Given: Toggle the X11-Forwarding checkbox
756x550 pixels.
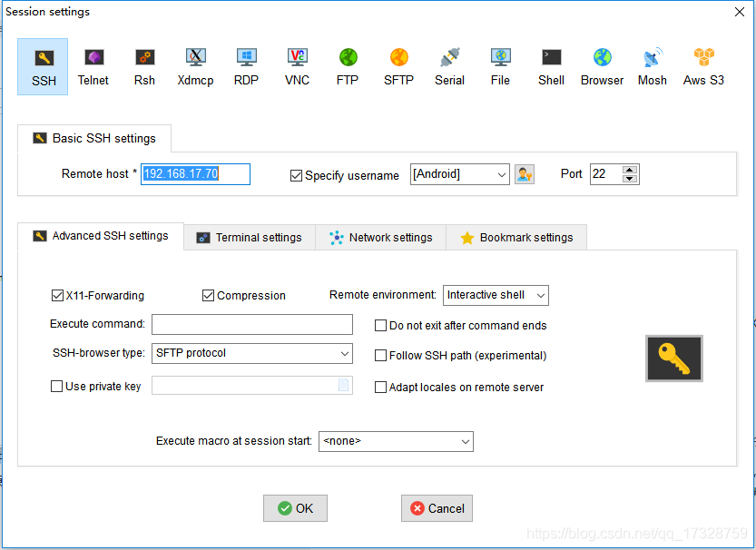Looking at the screenshot, I should (x=57, y=296).
